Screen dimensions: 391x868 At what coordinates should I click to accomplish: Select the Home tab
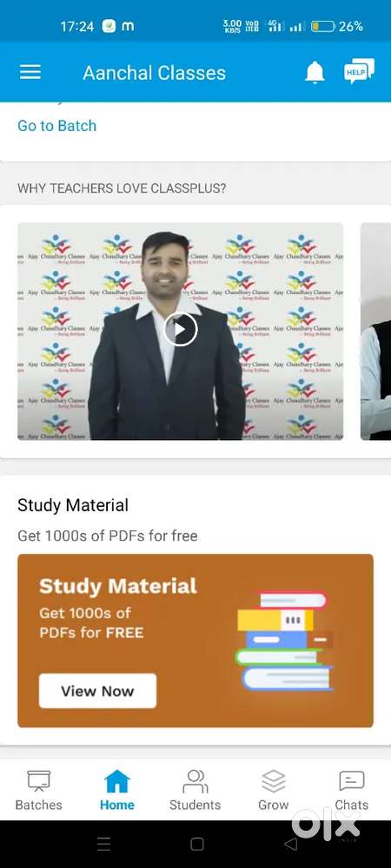pyautogui.click(x=116, y=791)
